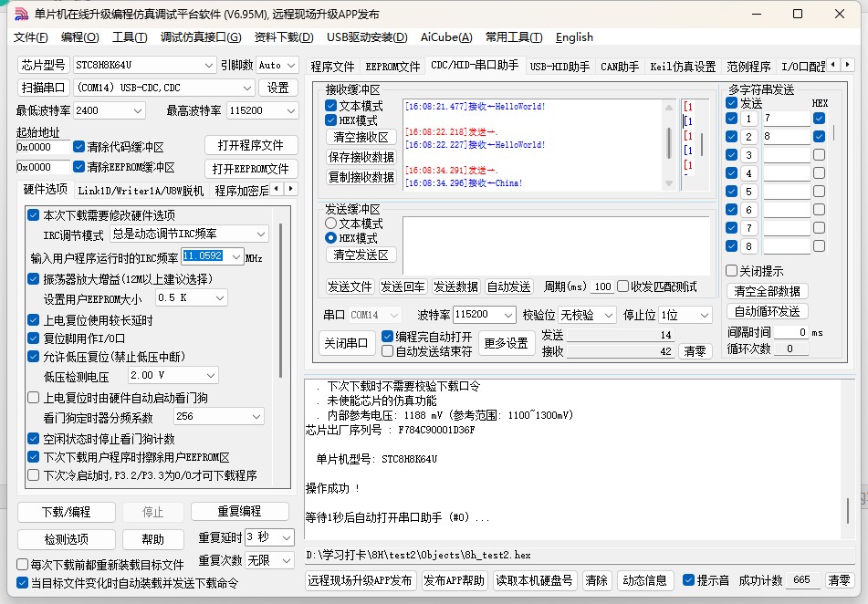Switch to the 程序文件 tab

tap(332, 67)
